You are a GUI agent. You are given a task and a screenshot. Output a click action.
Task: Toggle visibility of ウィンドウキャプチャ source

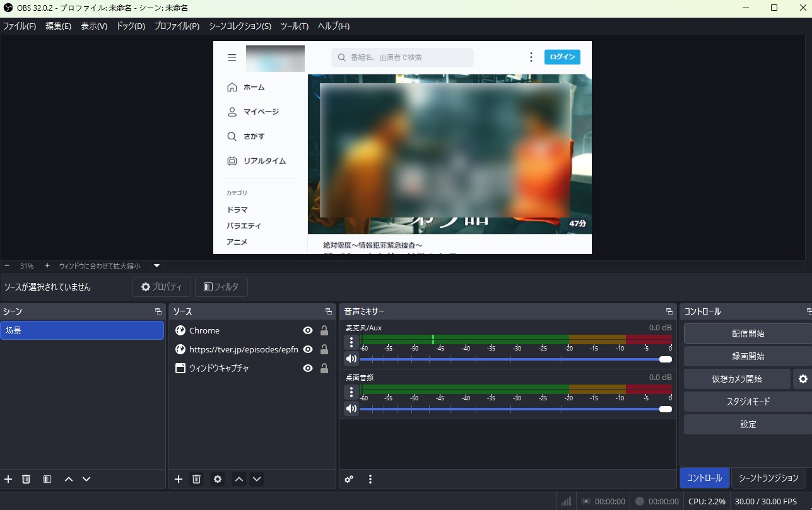tap(308, 368)
